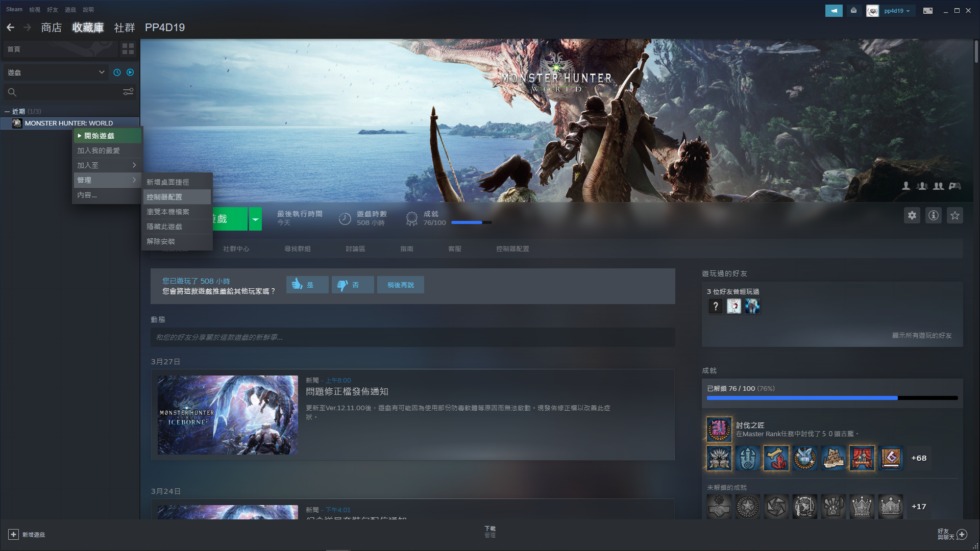The image size is (980, 551).
Task: Open Big Picture mode icon
Action: [928, 11]
